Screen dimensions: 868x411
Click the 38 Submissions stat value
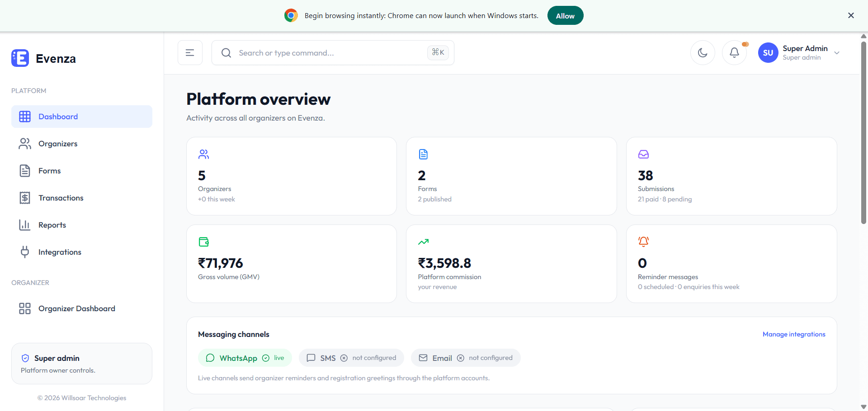646,175
